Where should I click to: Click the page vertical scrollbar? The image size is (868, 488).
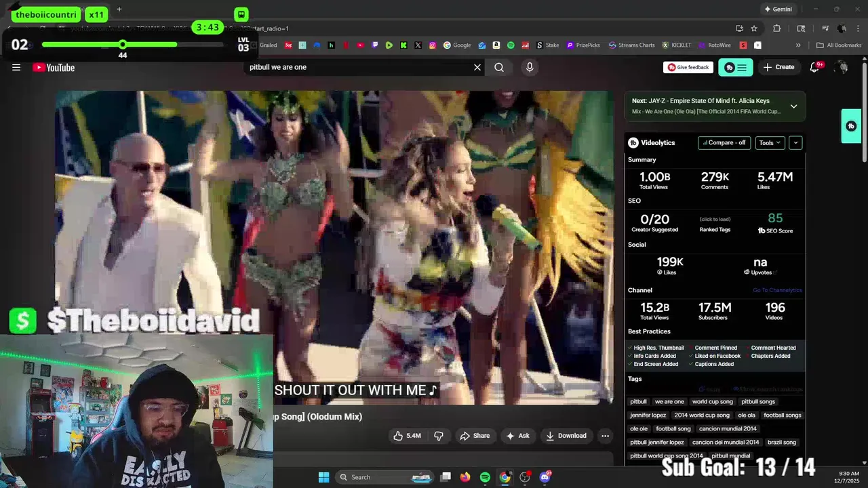click(865, 112)
